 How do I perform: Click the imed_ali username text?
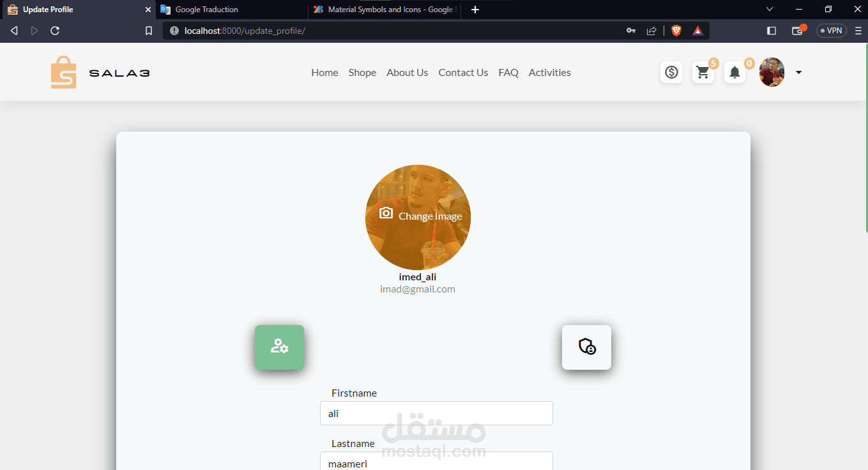coord(418,277)
